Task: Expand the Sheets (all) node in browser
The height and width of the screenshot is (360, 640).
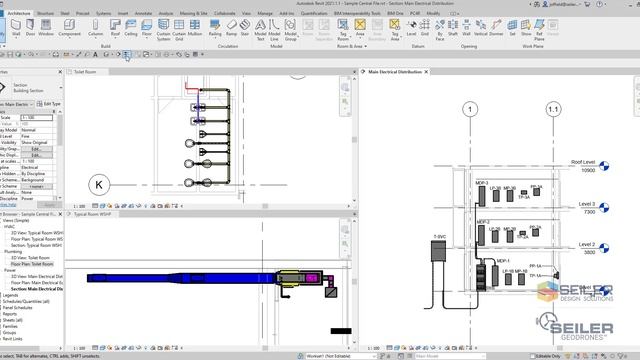Action: pyautogui.click(x=12, y=320)
